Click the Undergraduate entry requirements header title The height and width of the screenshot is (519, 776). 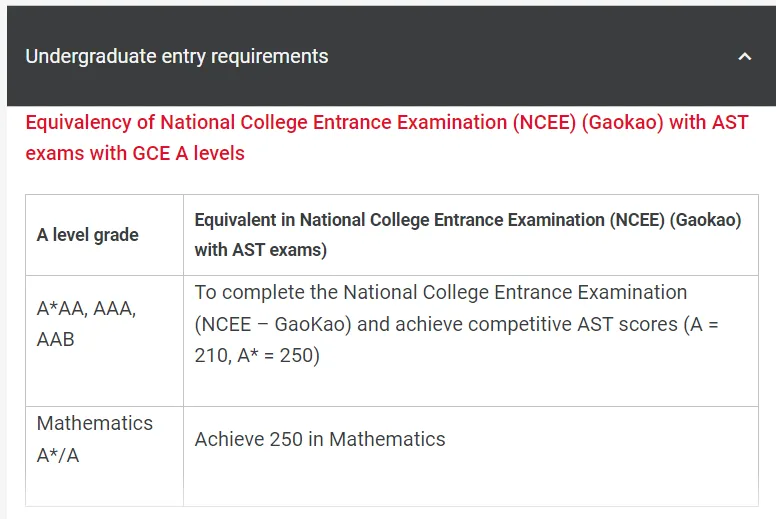(177, 56)
